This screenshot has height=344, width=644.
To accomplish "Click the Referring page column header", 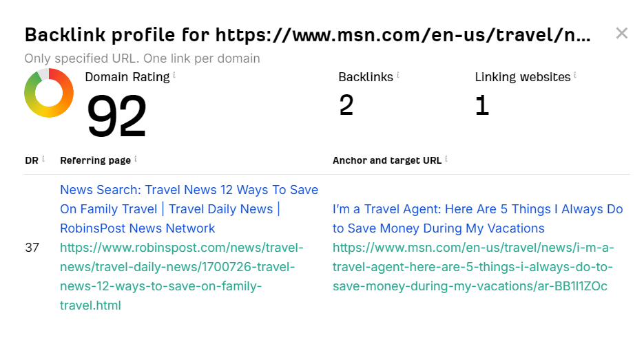I will pos(95,160).
